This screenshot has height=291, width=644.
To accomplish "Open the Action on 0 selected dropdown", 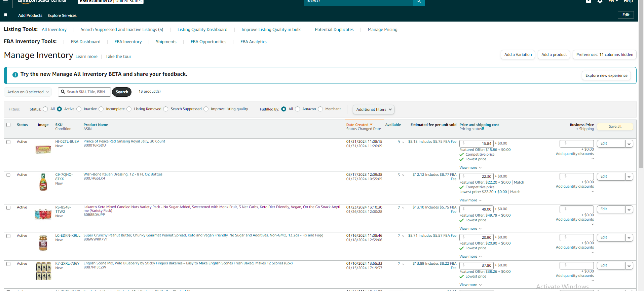I will click(28, 92).
